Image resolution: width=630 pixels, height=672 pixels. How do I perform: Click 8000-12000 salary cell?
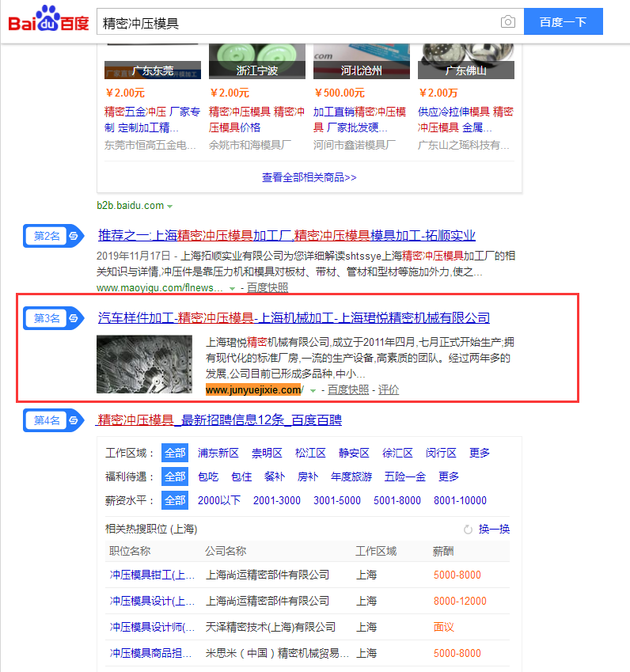click(x=460, y=601)
